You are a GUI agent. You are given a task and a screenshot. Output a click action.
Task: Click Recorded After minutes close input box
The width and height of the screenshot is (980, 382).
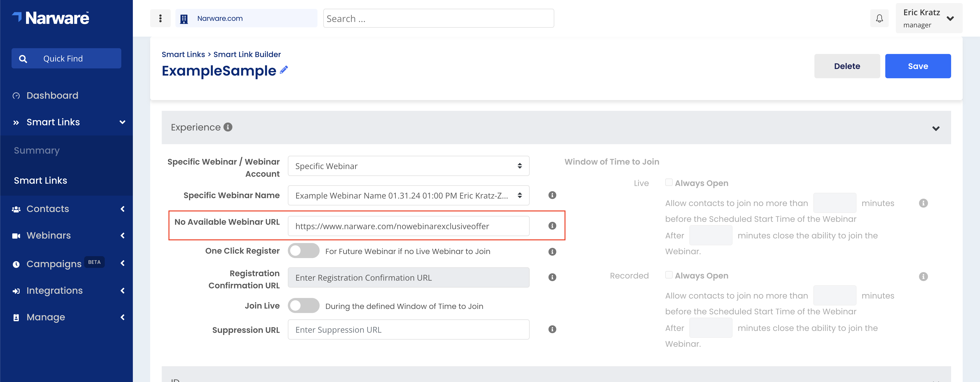click(711, 328)
